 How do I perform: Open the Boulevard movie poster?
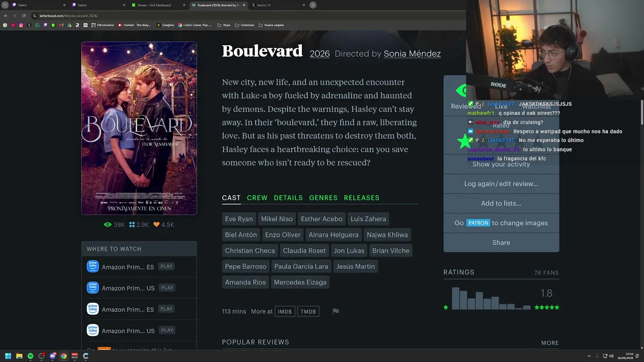[x=139, y=128]
